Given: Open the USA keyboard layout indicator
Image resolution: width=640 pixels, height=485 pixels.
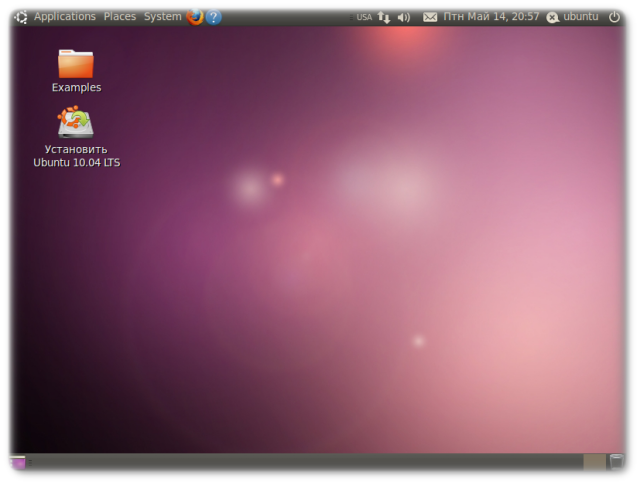Looking at the screenshot, I should pos(364,17).
